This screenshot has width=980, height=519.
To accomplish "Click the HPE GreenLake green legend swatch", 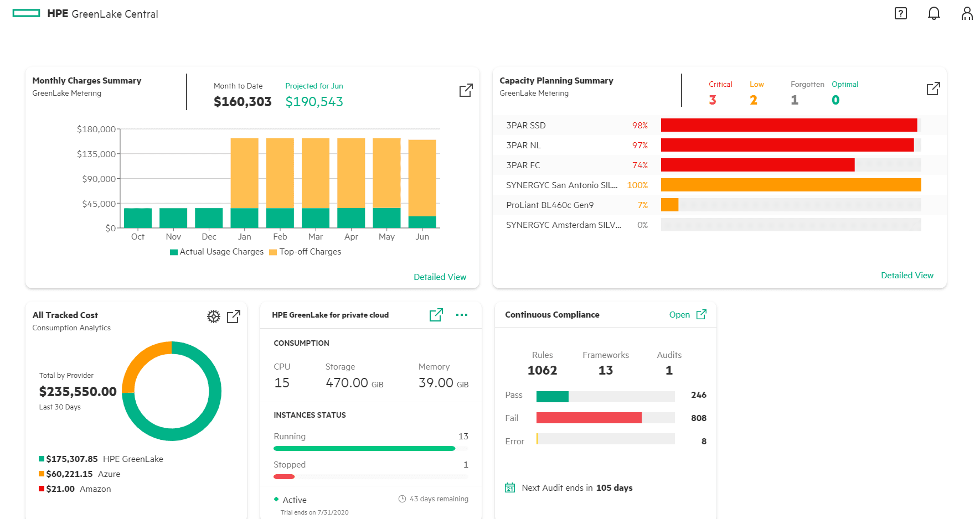I will [x=42, y=459].
